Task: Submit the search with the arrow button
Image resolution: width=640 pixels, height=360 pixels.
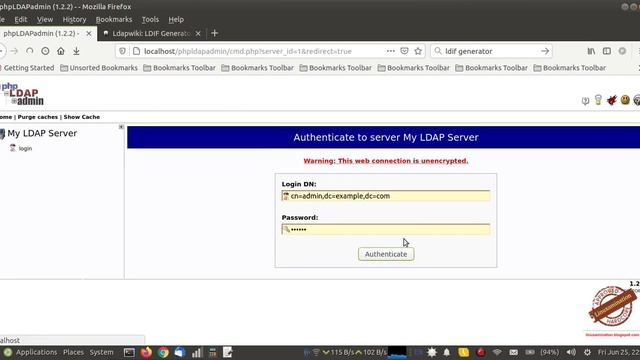Action: click(545, 51)
